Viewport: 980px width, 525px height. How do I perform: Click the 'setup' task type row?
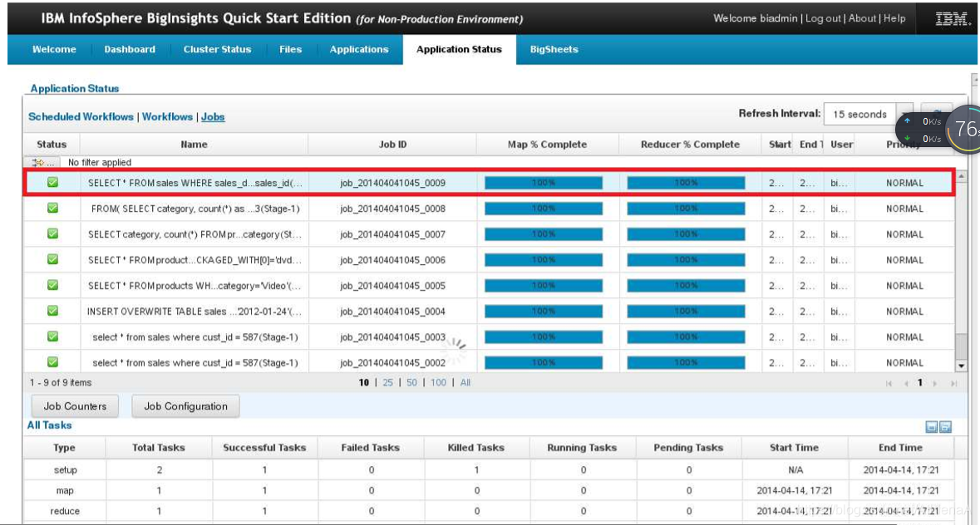click(489, 469)
